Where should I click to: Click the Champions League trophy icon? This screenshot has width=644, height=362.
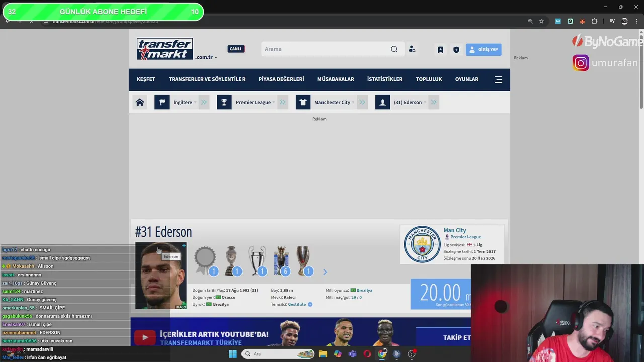tap(257, 260)
